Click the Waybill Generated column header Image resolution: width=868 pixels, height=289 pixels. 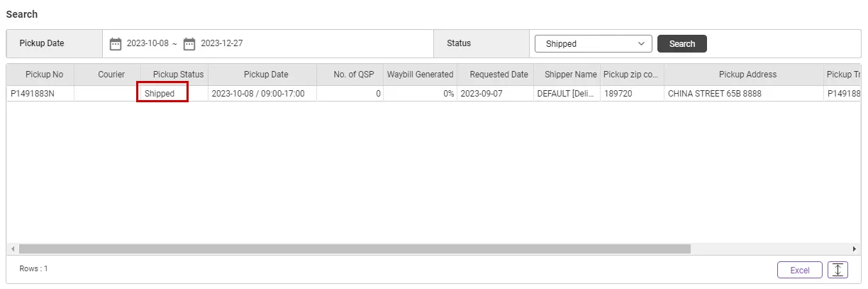point(420,75)
